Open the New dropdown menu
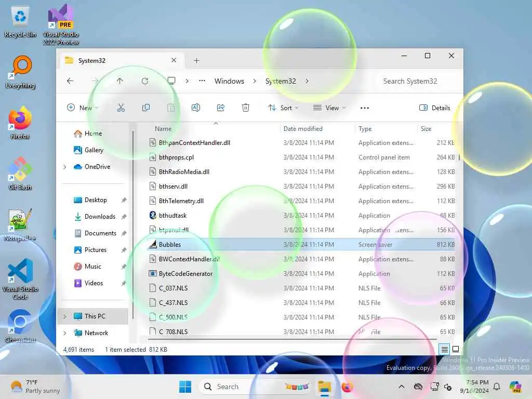The width and height of the screenshot is (532, 399). 83,108
